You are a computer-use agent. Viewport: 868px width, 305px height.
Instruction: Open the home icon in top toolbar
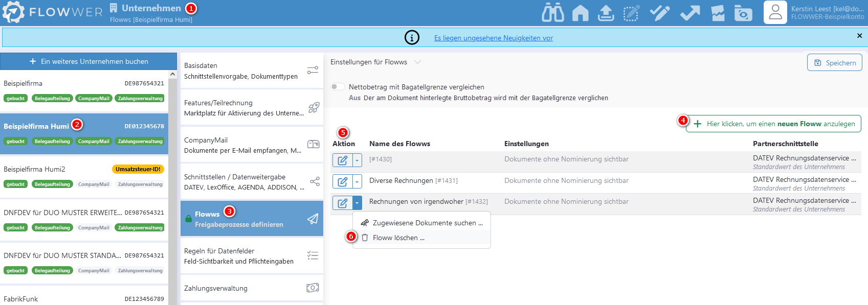tap(580, 13)
